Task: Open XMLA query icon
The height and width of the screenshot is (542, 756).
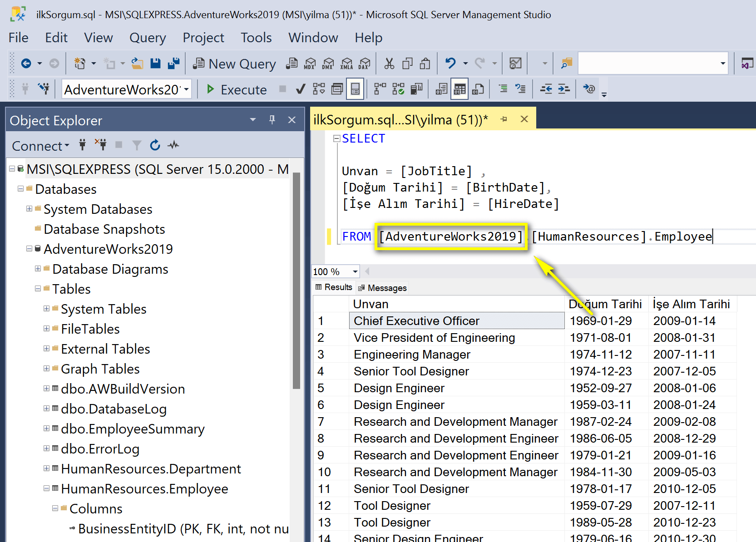Action: [346, 64]
